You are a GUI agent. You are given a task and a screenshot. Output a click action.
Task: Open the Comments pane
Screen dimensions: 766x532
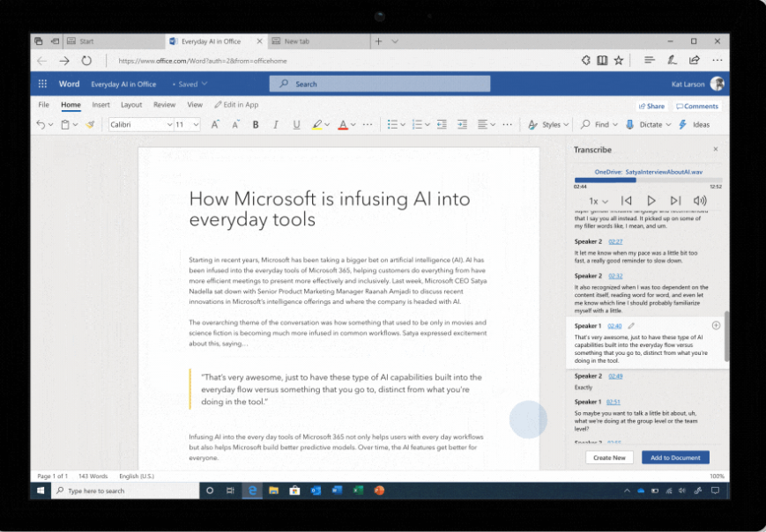697,106
